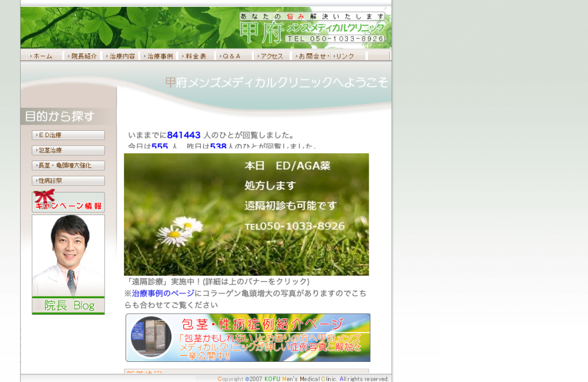
Task: Open the キャンペーン情報 banner with ribbon
Action: pyautogui.click(x=68, y=201)
